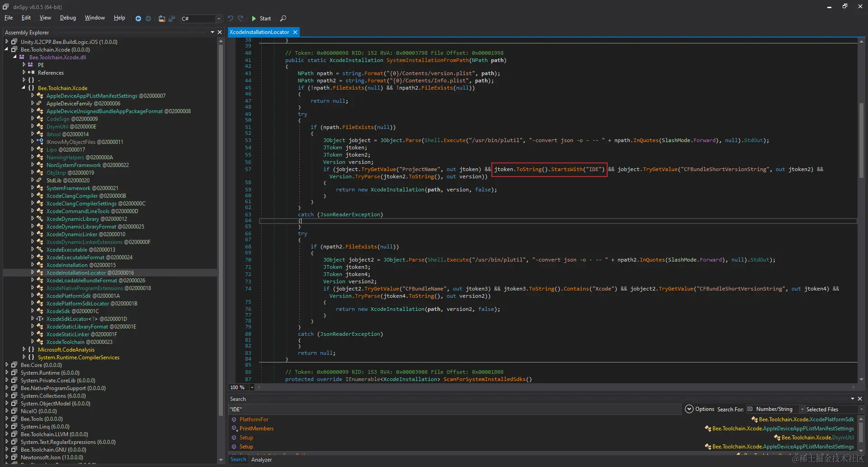The width and height of the screenshot is (868, 467).
Task: Click the Open file folder icon
Action: click(161, 19)
